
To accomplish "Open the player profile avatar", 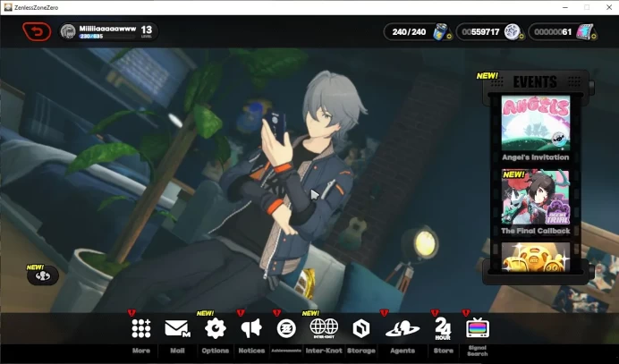I will click(x=68, y=31).
